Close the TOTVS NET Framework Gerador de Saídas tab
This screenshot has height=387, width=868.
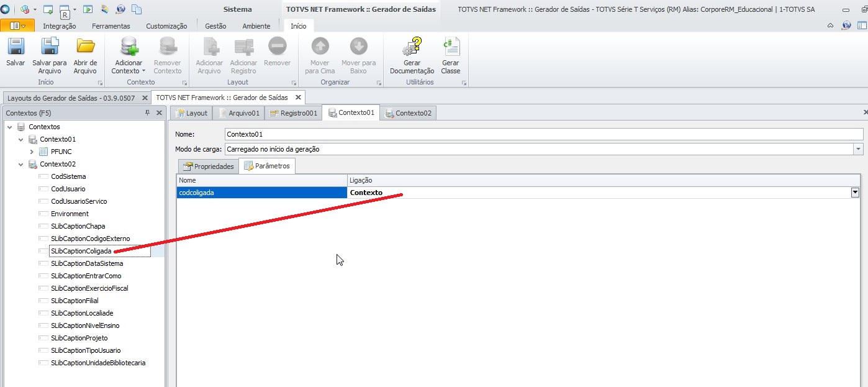pyautogui.click(x=298, y=98)
